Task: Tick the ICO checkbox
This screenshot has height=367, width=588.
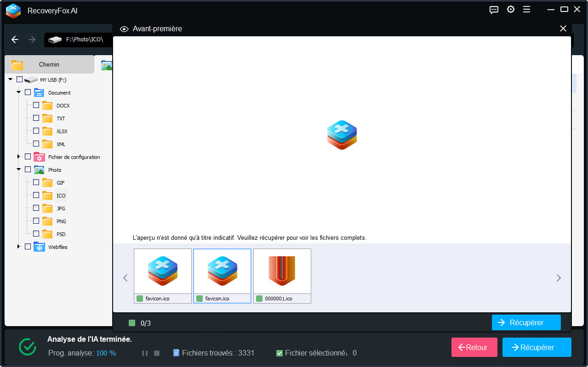Action: pos(36,195)
